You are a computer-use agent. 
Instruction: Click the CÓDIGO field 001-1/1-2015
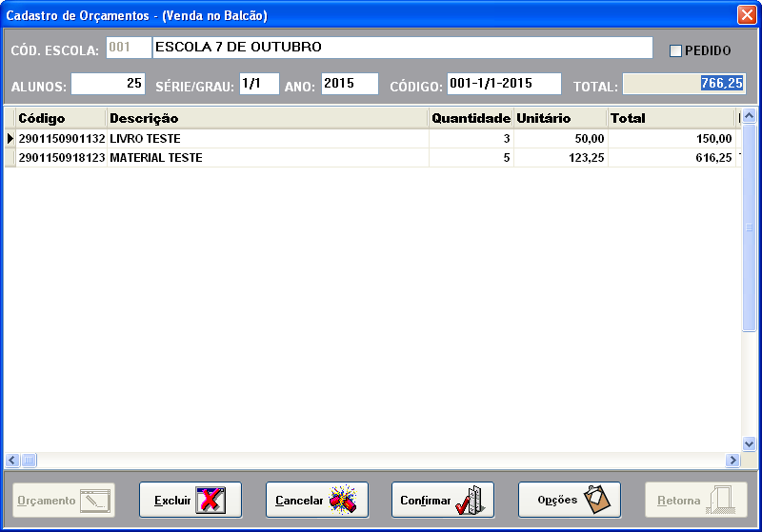pos(504,84)
